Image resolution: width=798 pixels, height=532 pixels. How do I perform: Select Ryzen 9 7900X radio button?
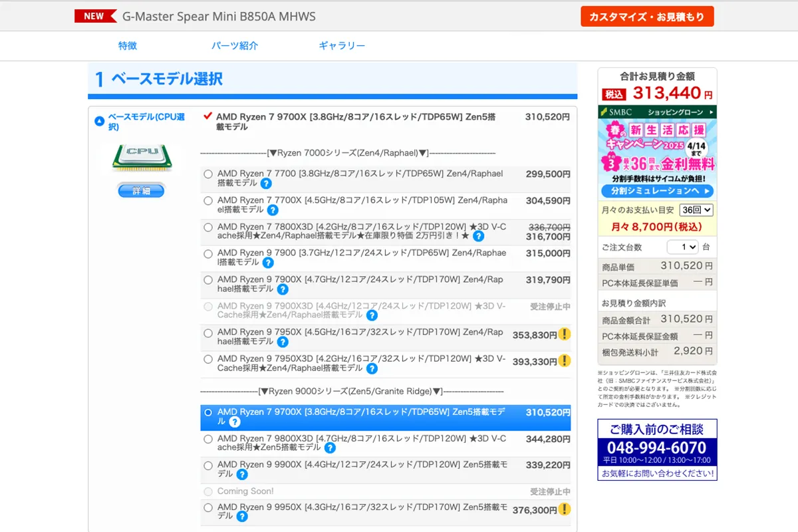point(209,280)
